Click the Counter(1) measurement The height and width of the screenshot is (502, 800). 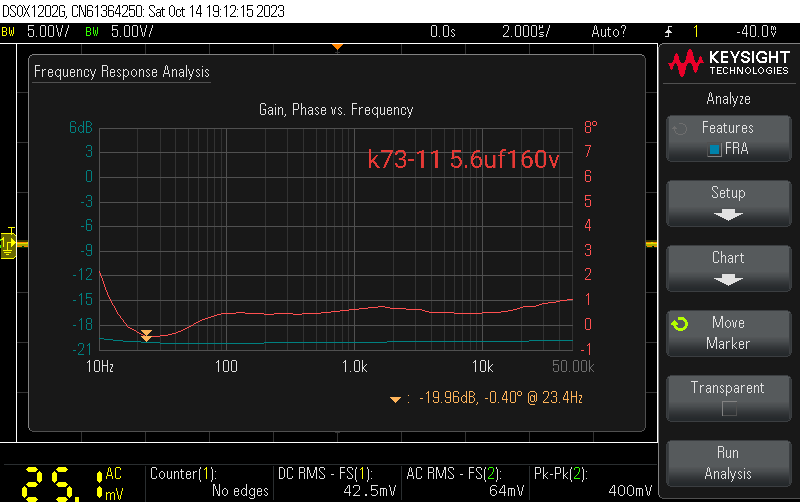(x=209, y=482)
